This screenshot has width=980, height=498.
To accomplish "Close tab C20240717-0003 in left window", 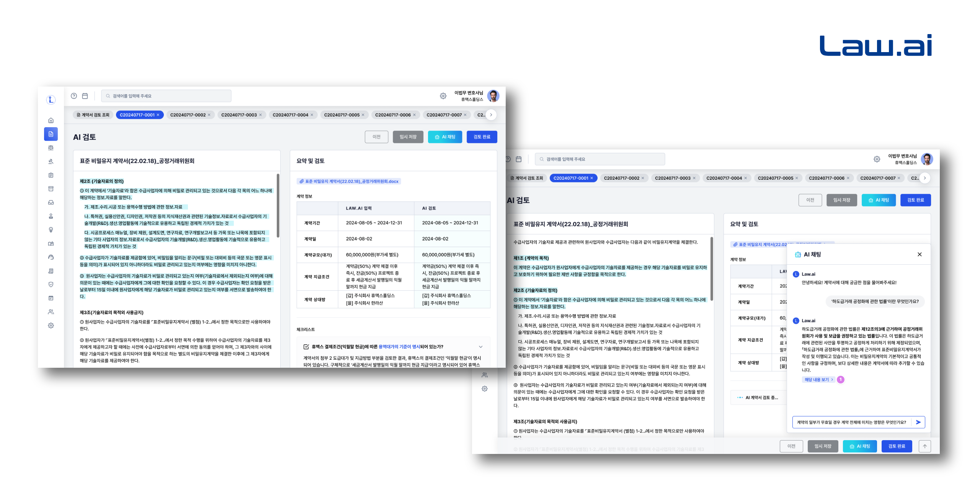I will (261, 115).
